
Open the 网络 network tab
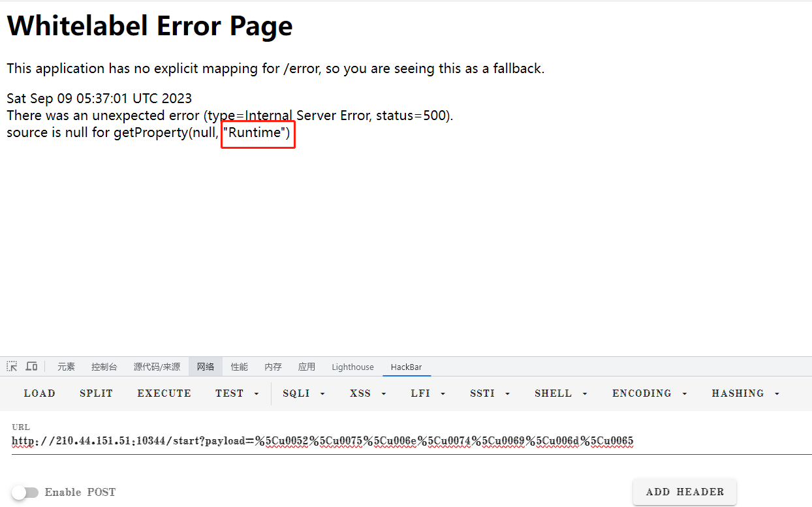(206, 367)
